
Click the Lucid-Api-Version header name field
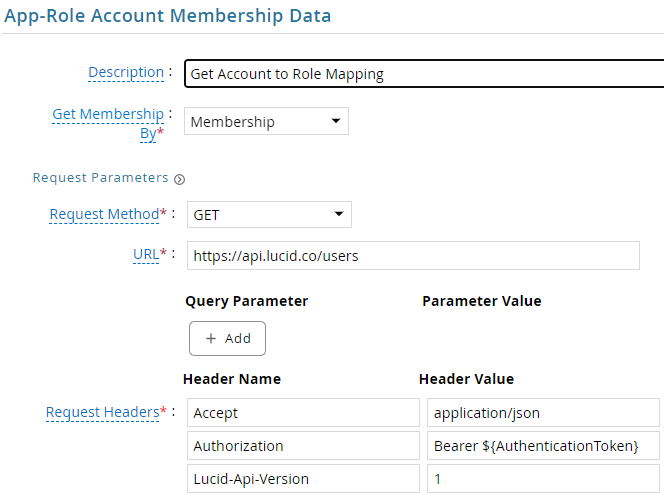pos(303,478)
